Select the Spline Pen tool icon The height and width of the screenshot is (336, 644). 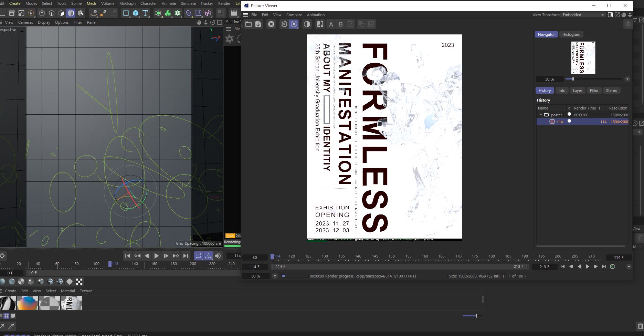coord(94,13)
